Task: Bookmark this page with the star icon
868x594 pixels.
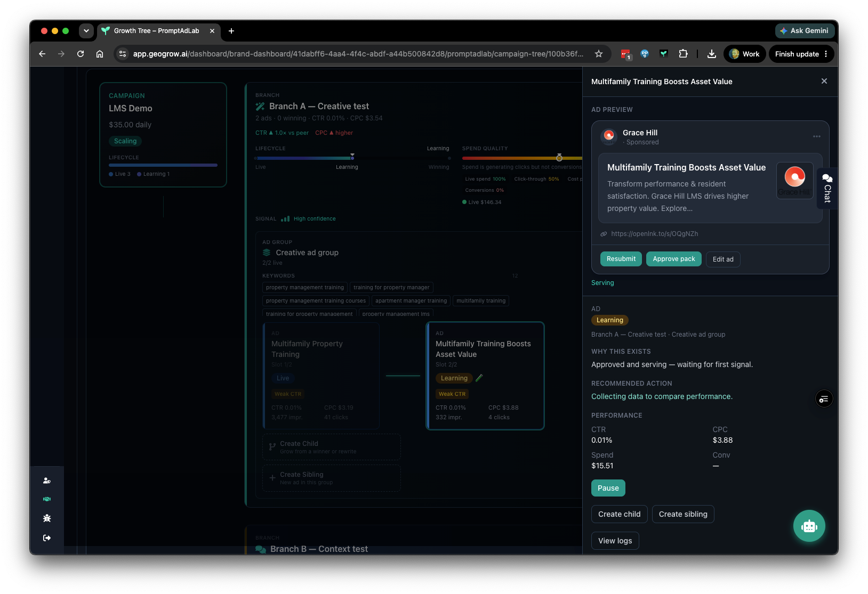Action: pyautogui.click(x=599, y=54)
